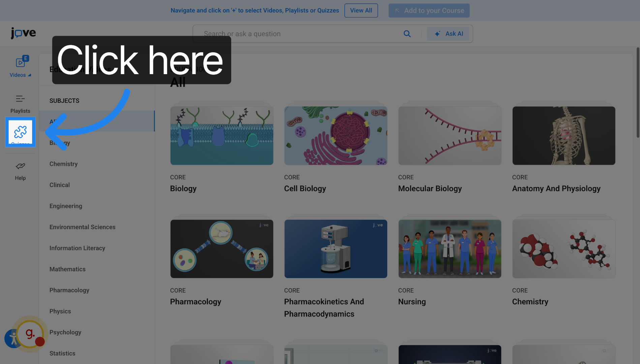This screenshot has width=640, height=364.
Task: Click the Cell Biology title link
Action: pyautogui.click(x=305, y=189)
